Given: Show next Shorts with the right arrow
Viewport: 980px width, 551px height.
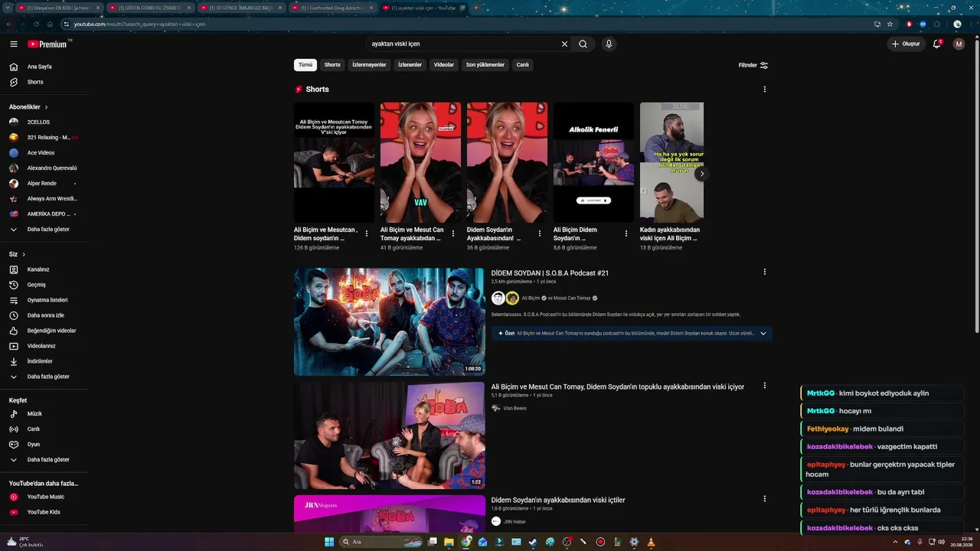Looking at the screenshot, I should coord(701,174).
